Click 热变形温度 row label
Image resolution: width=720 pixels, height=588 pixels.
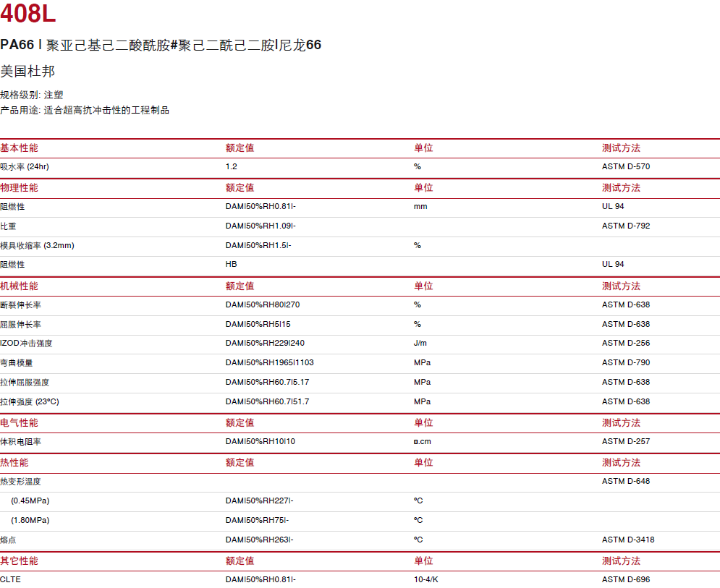(x=21, y=482)
